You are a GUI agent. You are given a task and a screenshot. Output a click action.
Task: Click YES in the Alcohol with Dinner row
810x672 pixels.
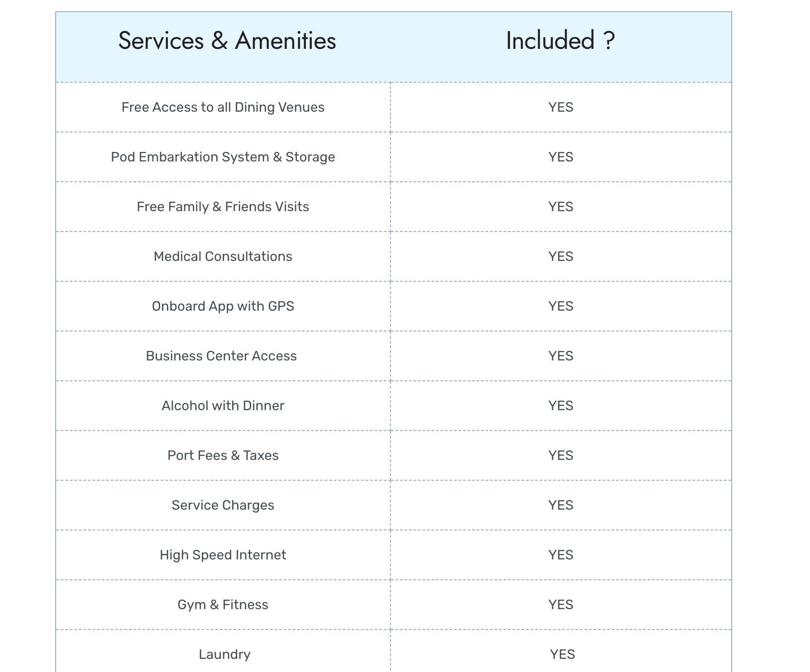pyautogui.click(x=561, y=406)
